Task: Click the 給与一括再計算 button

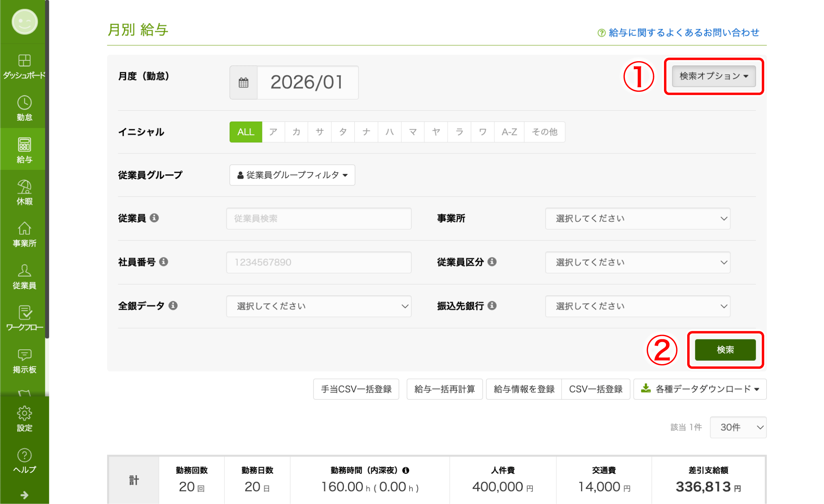Action: (x=444, y=389)
